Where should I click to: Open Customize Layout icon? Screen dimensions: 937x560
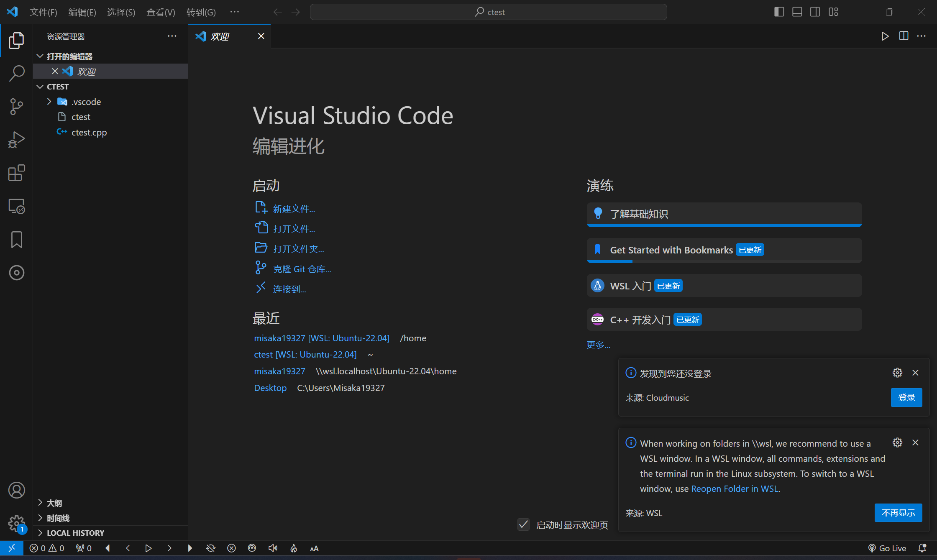tap(833, 12)
